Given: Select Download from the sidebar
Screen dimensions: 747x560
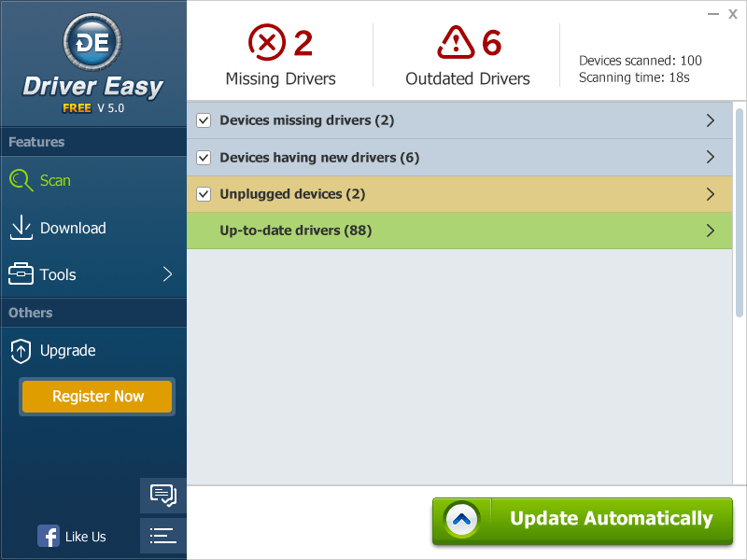Looking at the screenshot, I should coord(69,228).
